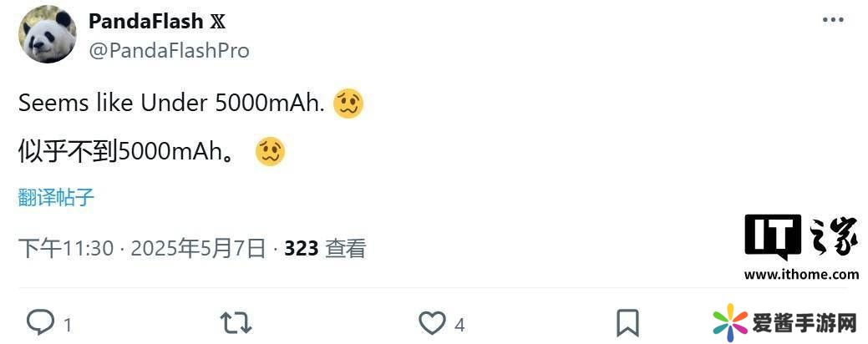Click the reply speech bubble icon
This screenshot has height=344, width=868.
coord(40,322)
